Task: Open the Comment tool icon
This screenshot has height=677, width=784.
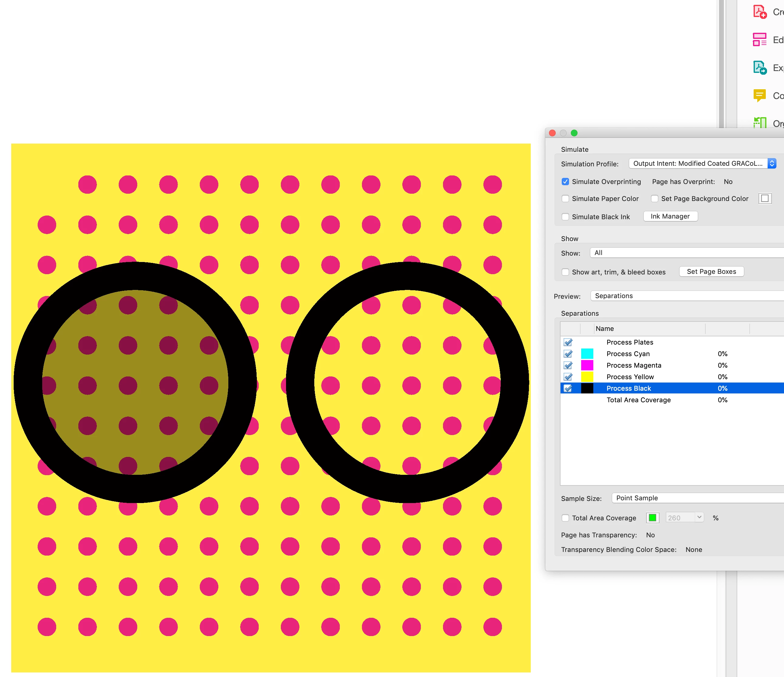Action: coord(759,95)
